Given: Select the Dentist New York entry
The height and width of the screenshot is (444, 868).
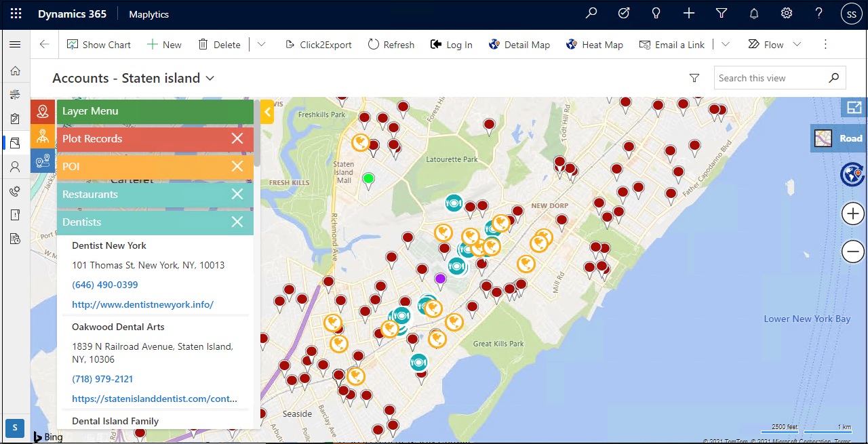Looking at the screenshot, I should (109, 245).
